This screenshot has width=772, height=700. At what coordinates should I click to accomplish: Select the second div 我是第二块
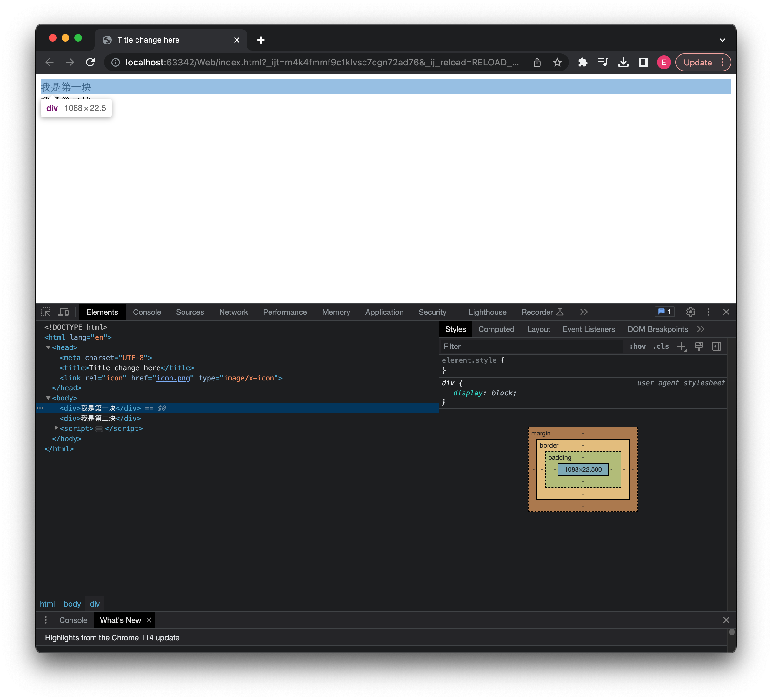click(x=100, y=418)
